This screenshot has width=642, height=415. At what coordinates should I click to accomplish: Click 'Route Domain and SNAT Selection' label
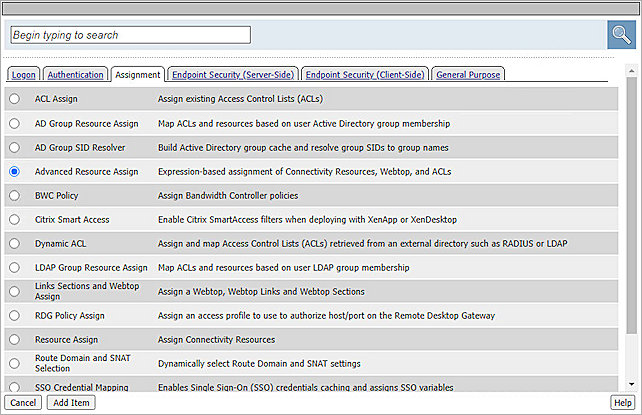point(83,363)
